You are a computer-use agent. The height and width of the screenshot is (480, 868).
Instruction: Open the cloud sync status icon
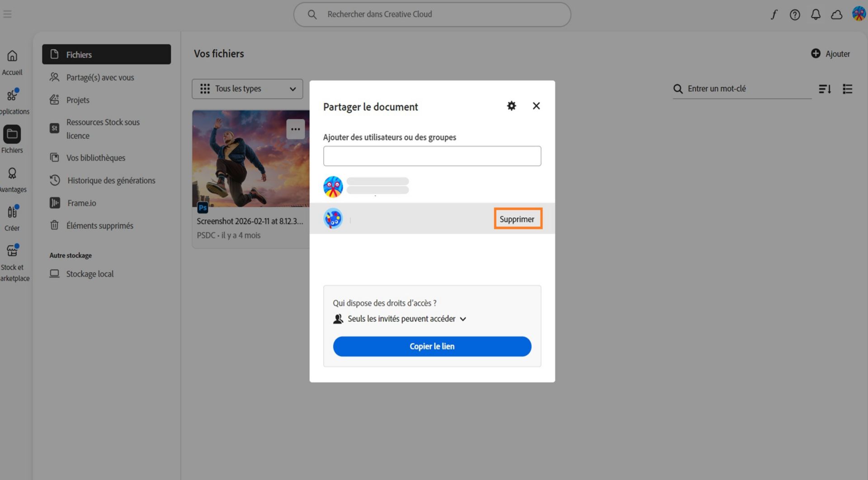837,14
